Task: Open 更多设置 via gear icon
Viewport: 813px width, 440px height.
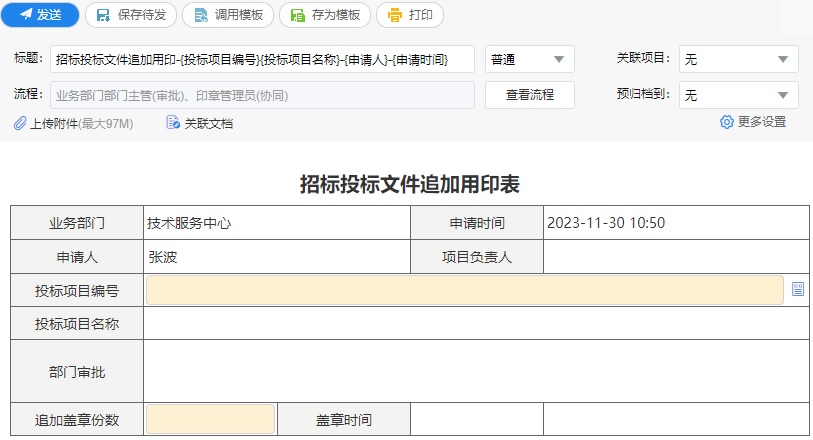Action: pos(727,122)
